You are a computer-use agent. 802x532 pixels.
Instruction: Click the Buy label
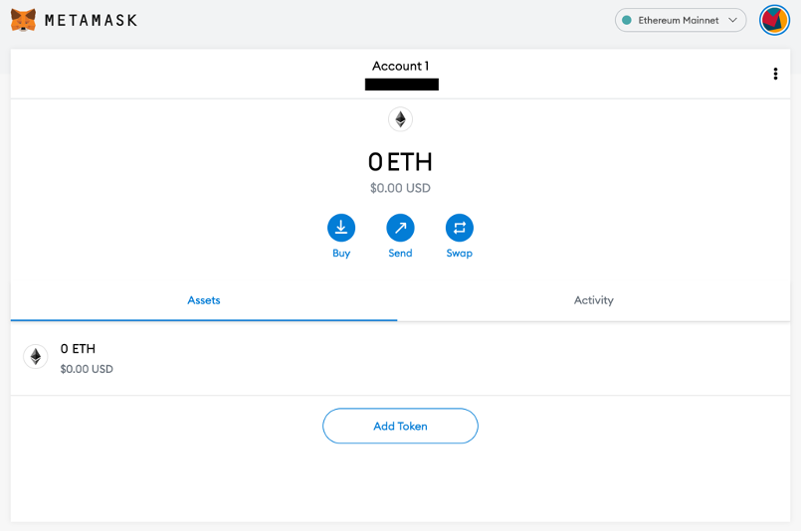point(341,253)
